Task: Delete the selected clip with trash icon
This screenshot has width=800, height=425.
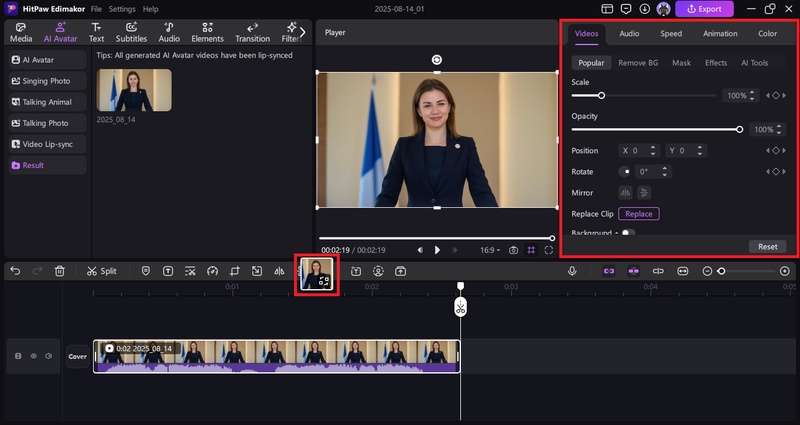Action: point(60,271)
